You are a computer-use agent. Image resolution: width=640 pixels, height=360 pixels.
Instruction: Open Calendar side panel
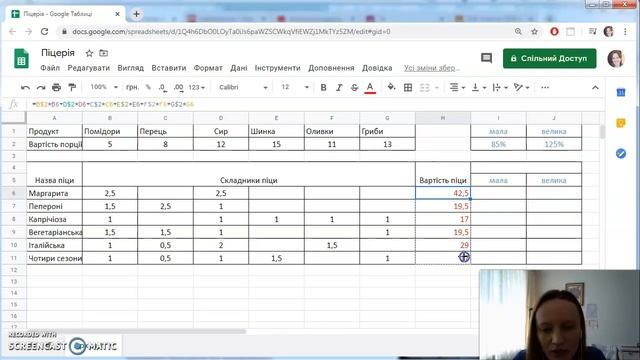tap(621, 93)
